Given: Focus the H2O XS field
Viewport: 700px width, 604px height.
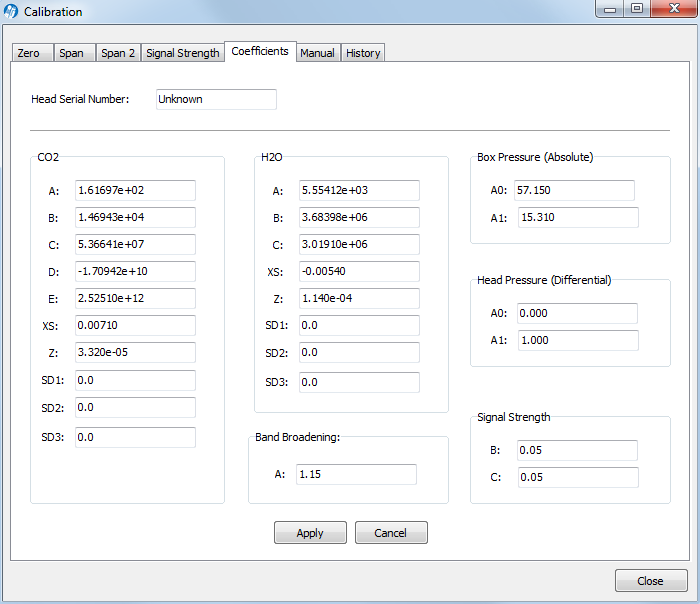Looking at the screenshot, I should pyautogui.click(x=359, y=271).
